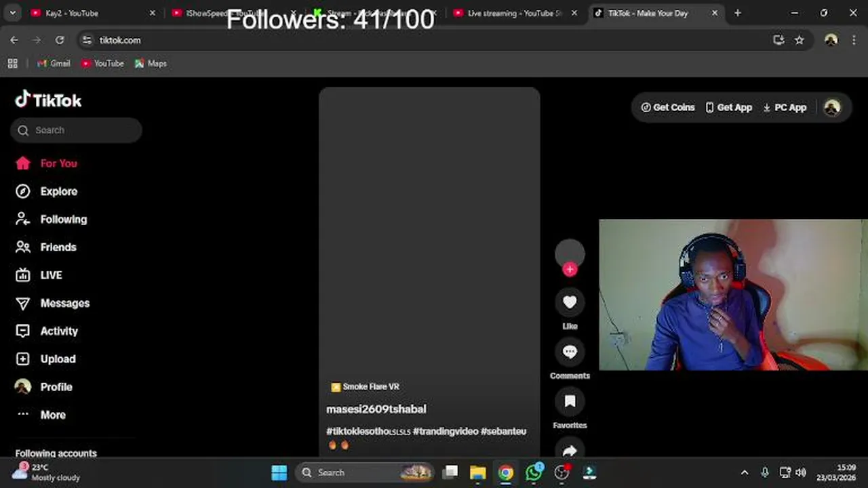The image size is (868, 488).
Task: Open Chrome apps grid in bookmarks bar
Action: 12,63
